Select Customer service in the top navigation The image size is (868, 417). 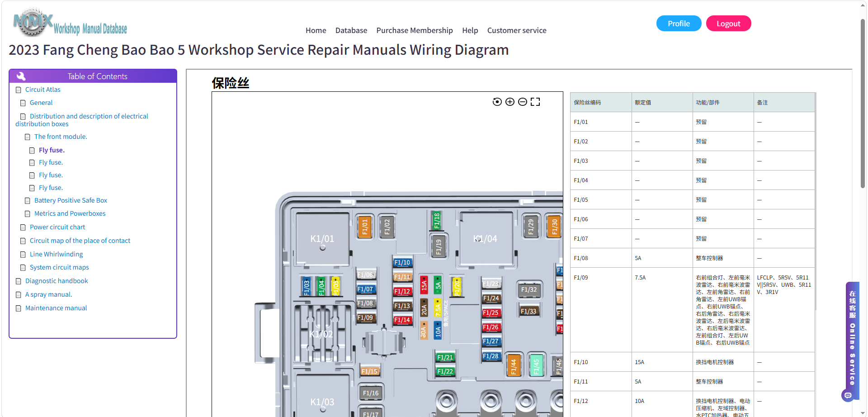pos(517,30)
